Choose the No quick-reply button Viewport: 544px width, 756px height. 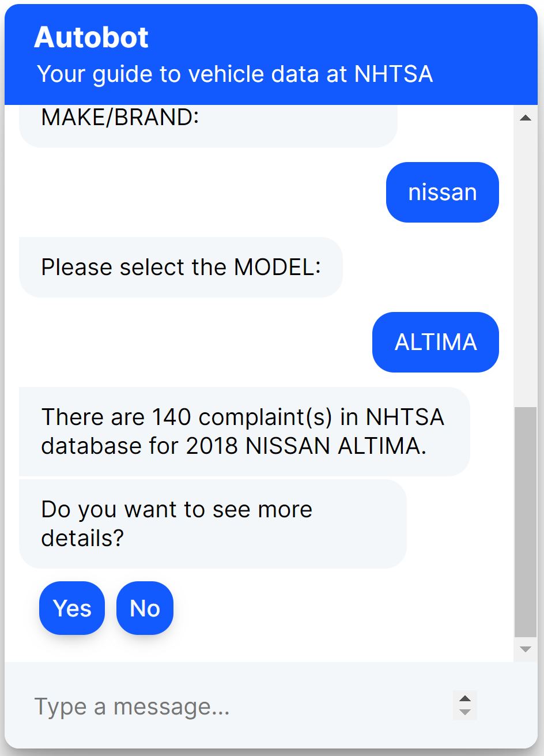pyautogui.click(x=145, y=608)
